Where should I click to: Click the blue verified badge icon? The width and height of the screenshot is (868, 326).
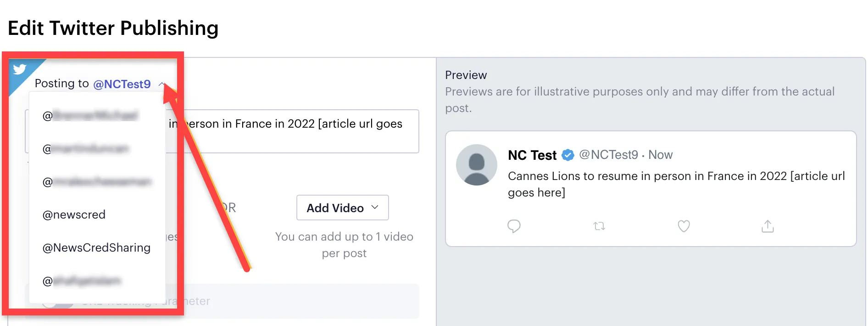[x=568, y=155]
